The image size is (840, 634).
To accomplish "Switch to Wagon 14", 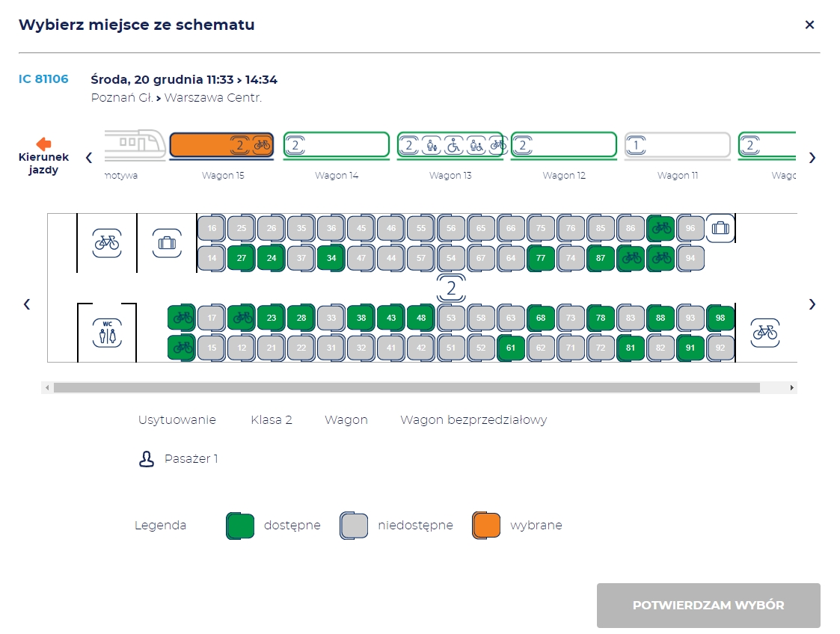I will [x=336, y=145].
